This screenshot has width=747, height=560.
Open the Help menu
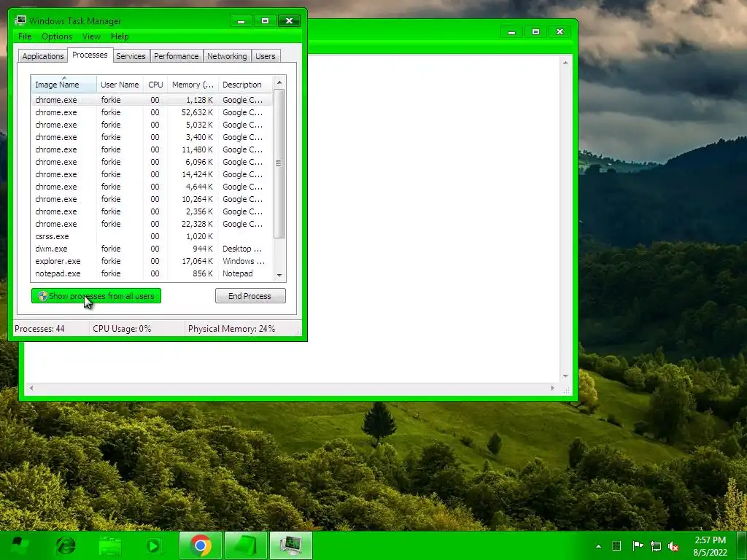120,36
